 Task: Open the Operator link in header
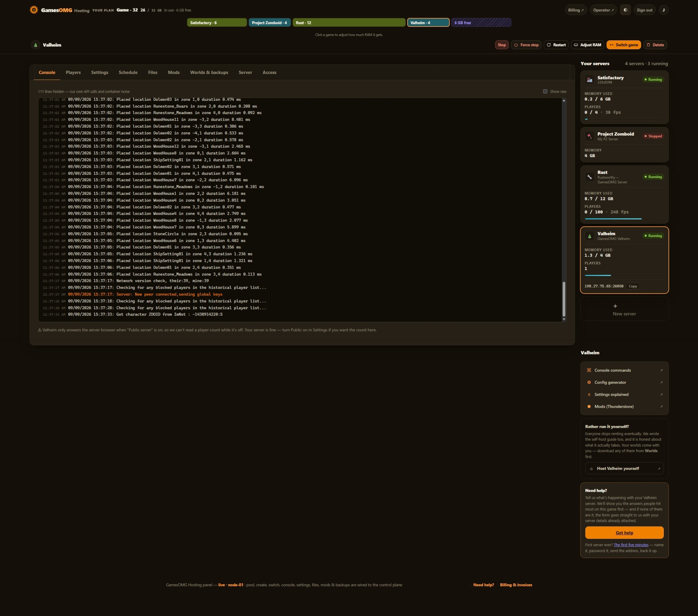603,10
